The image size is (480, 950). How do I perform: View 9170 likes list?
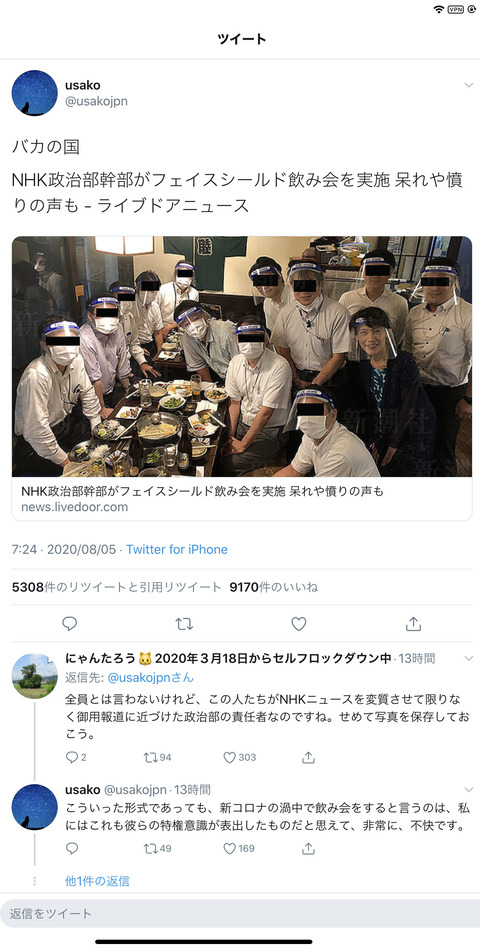[273, 587]
